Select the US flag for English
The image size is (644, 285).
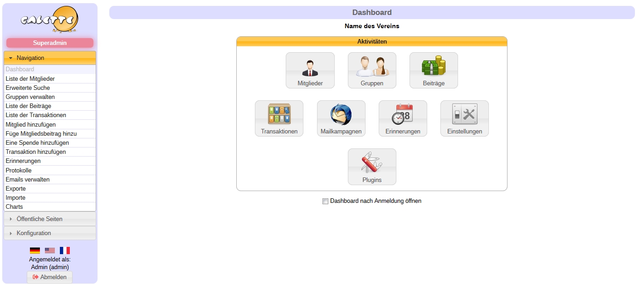click(50, 251)
